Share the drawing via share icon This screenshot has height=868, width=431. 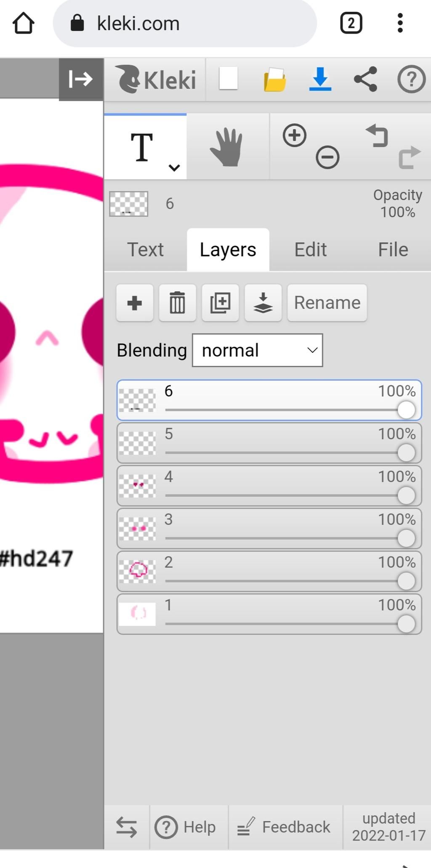click(x=365, y=79)
